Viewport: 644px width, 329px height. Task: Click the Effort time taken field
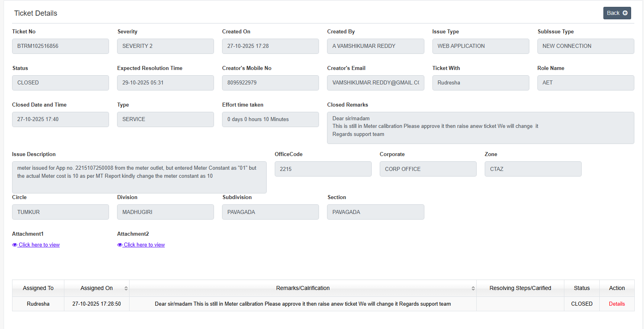click(x=270, y=119)
